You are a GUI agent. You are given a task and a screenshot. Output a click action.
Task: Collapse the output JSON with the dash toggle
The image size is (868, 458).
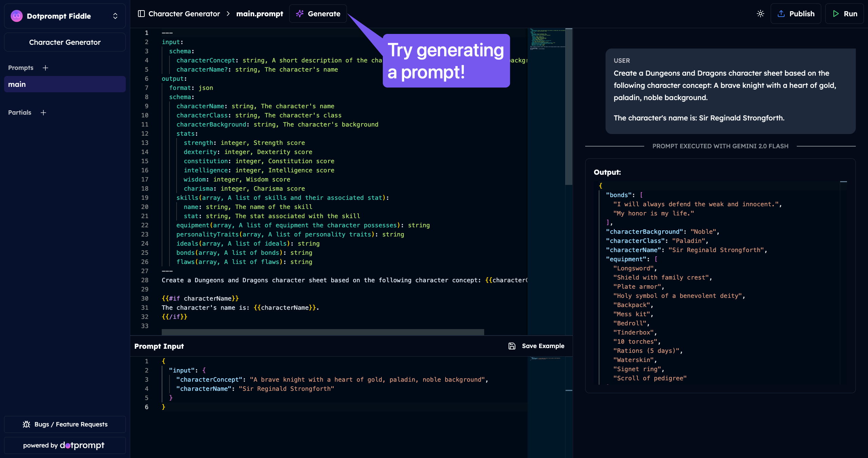[x=844, y=182]
